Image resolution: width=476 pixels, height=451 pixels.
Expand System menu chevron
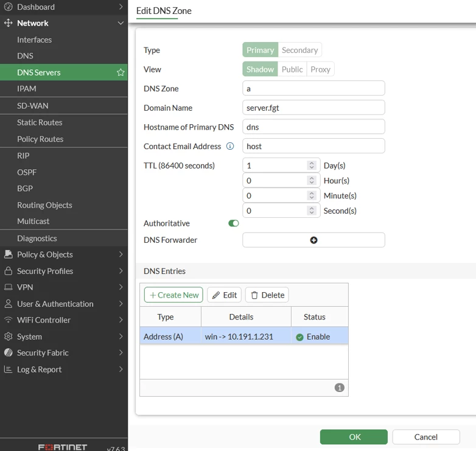(x=121, y=337)
